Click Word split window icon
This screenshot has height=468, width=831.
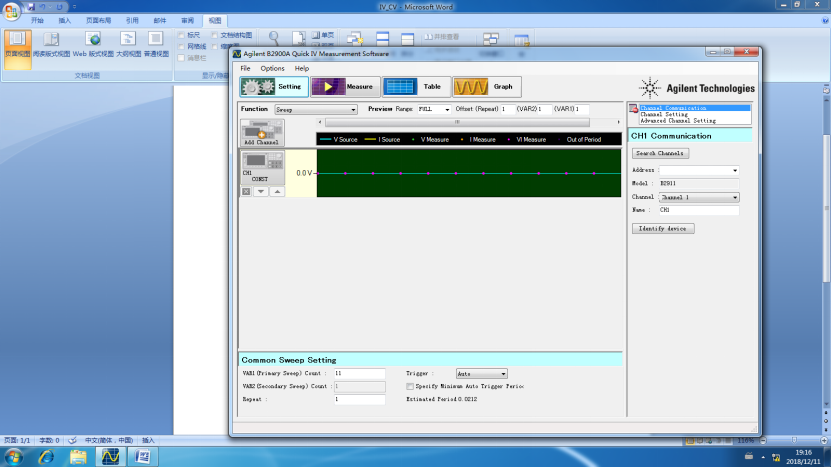407,38
